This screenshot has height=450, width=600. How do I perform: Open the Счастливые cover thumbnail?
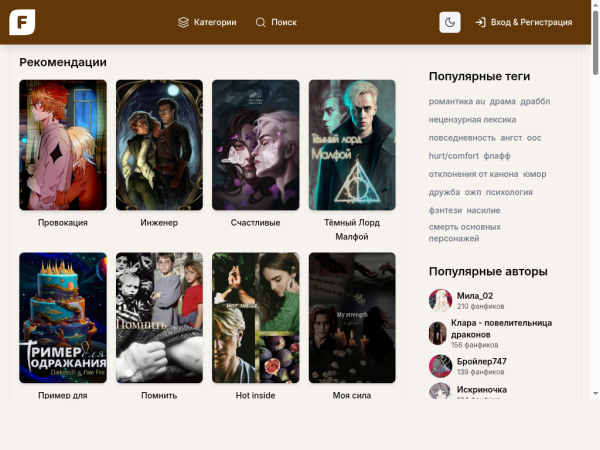click(x=256, y=145)
